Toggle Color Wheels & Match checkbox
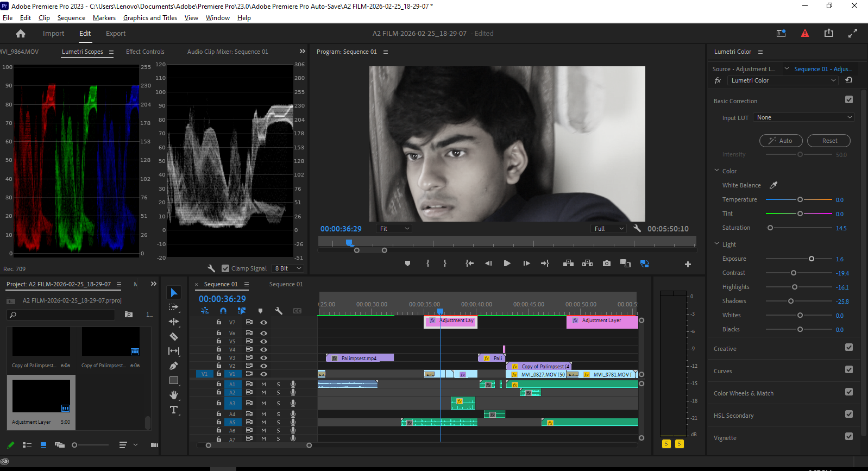This screenshot has width=868, height=471. point(849,392)
